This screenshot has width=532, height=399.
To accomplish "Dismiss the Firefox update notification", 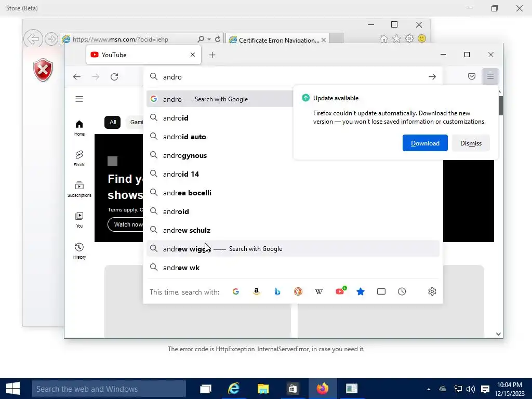I will click(471, 143).
